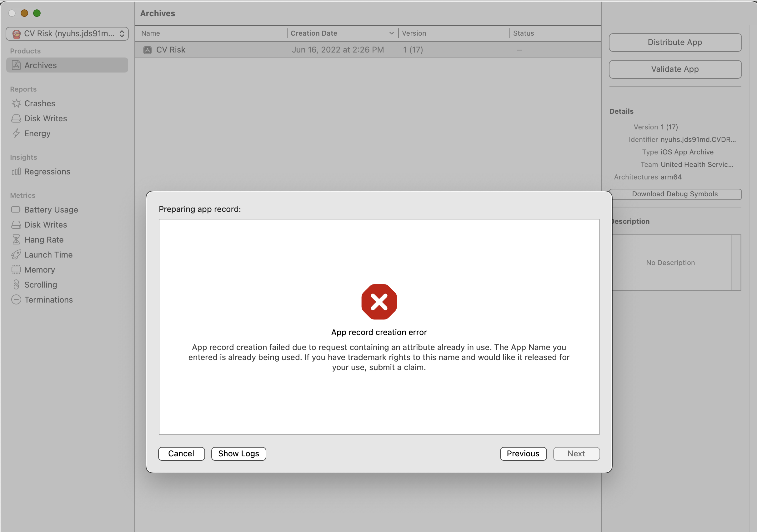Click the Description box scrollbar
The image size is (757, 532).
tap(736, 263)
